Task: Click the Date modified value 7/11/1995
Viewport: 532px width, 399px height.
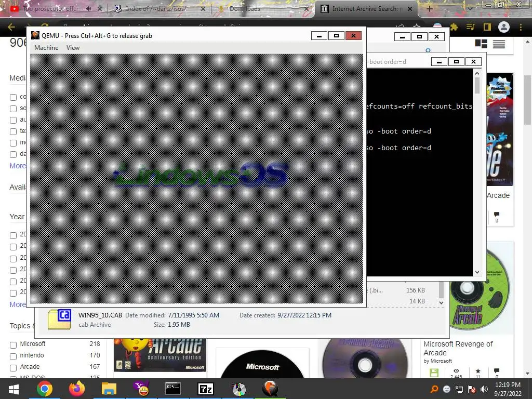Action: pos(193,315)
